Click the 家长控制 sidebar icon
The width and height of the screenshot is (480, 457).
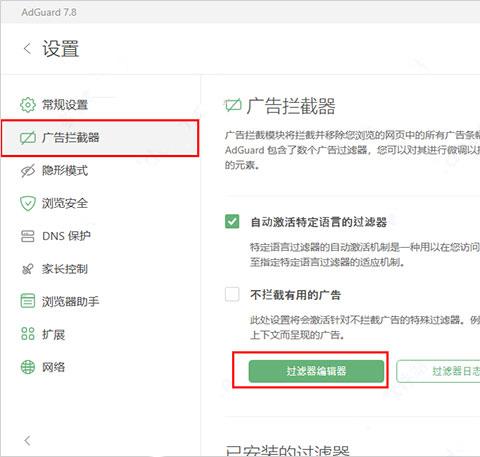[x=28, y=269]
